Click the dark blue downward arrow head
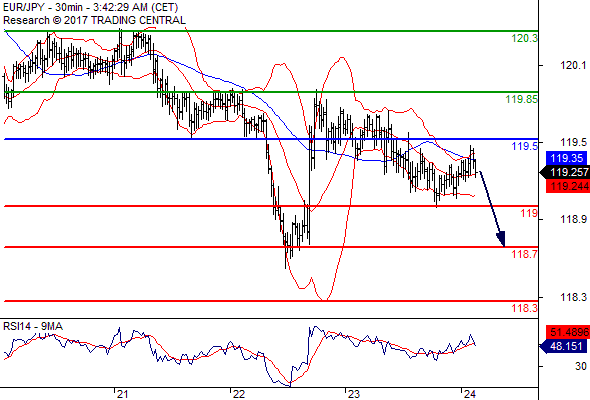This screenshot has height=400, width=590. pyautogui.click(x=501, y=239)
